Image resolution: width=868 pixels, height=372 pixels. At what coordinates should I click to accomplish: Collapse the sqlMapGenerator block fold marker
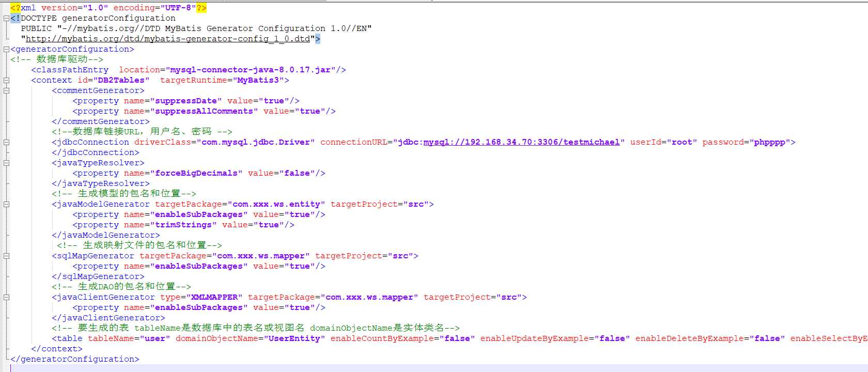(x=6, y=256)
